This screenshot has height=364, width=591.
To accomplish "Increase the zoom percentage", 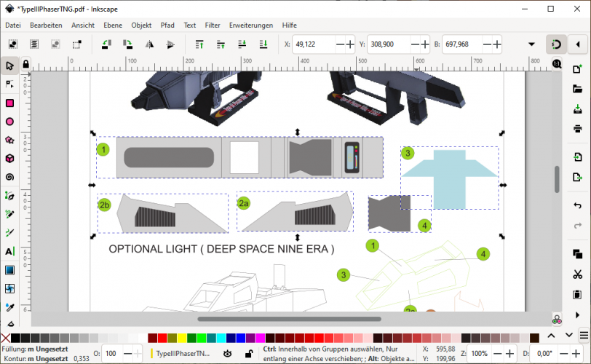I will click(x=509, y=354).
